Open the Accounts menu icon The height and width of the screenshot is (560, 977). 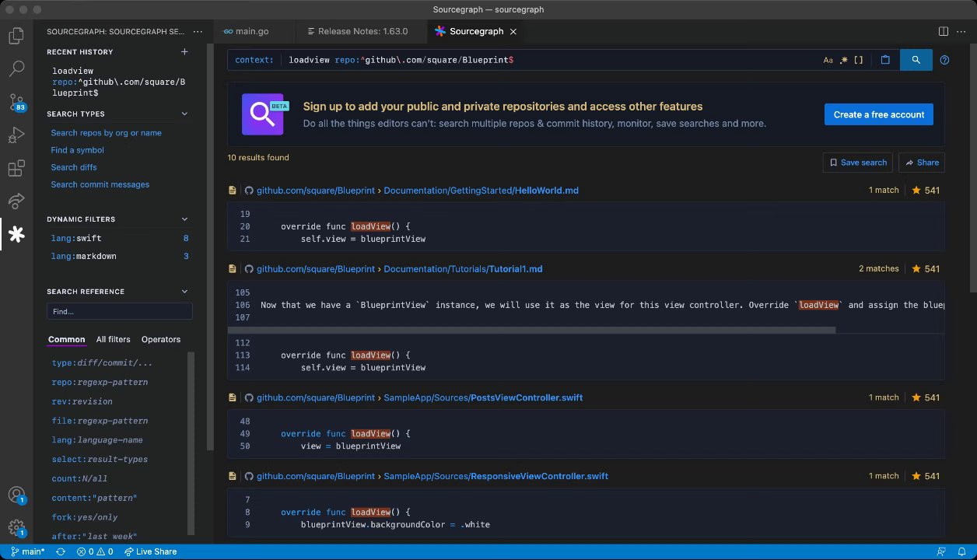[x=16, y=495]
